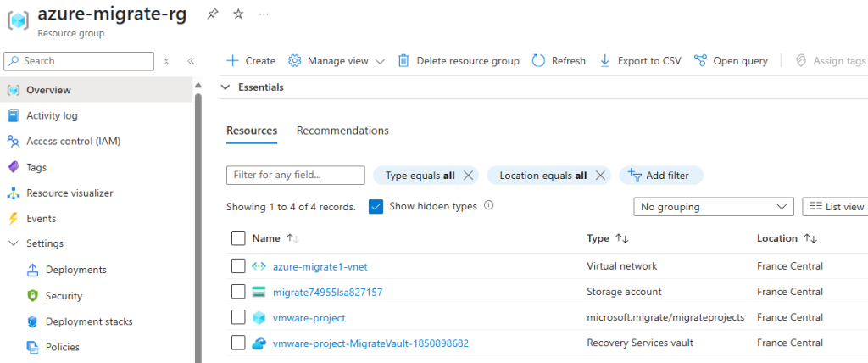Click the purple Tags icon
The width and height of the screenshot is (868, 363).
pos(14,167)
